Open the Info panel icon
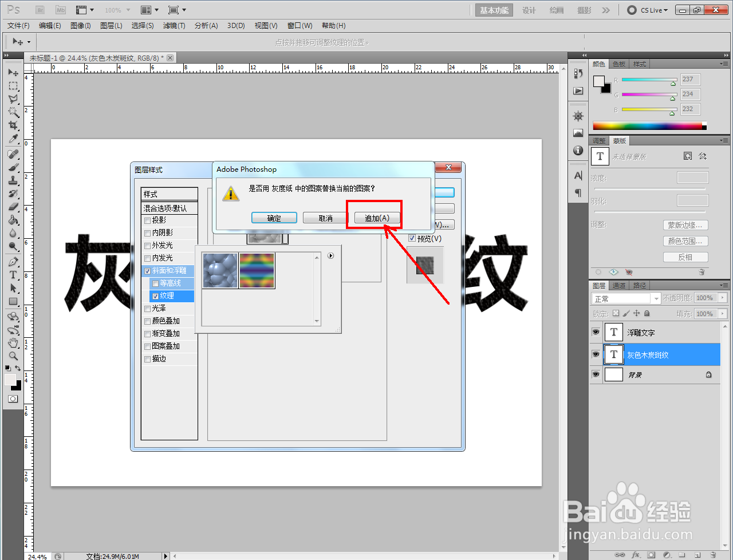This screenshot has width=733, height=560. tap(578, 151)
